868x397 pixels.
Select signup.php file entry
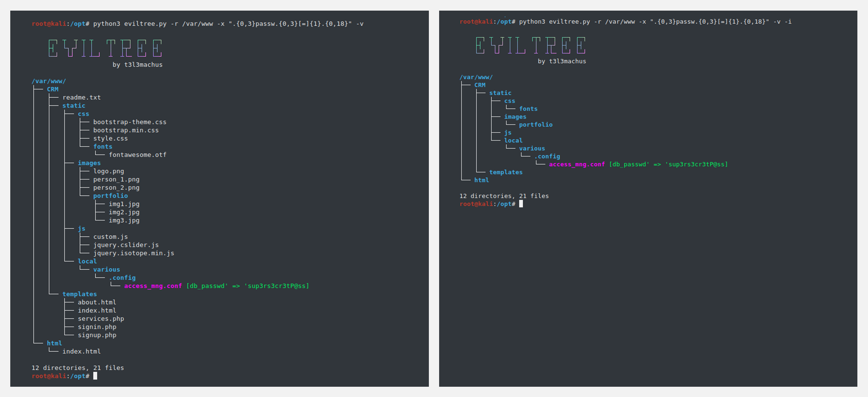tap(97, 335)
